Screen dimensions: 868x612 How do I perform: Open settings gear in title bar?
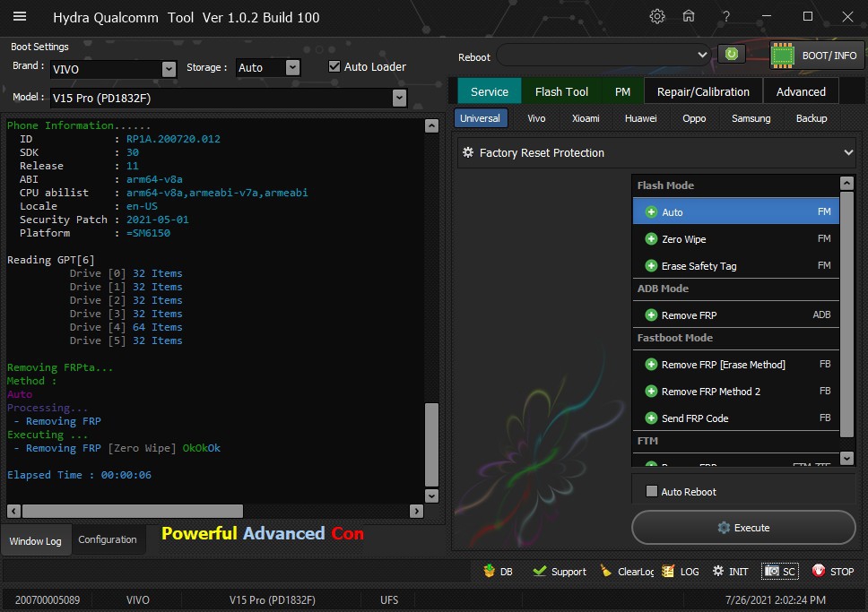click(x=657, y=17)
